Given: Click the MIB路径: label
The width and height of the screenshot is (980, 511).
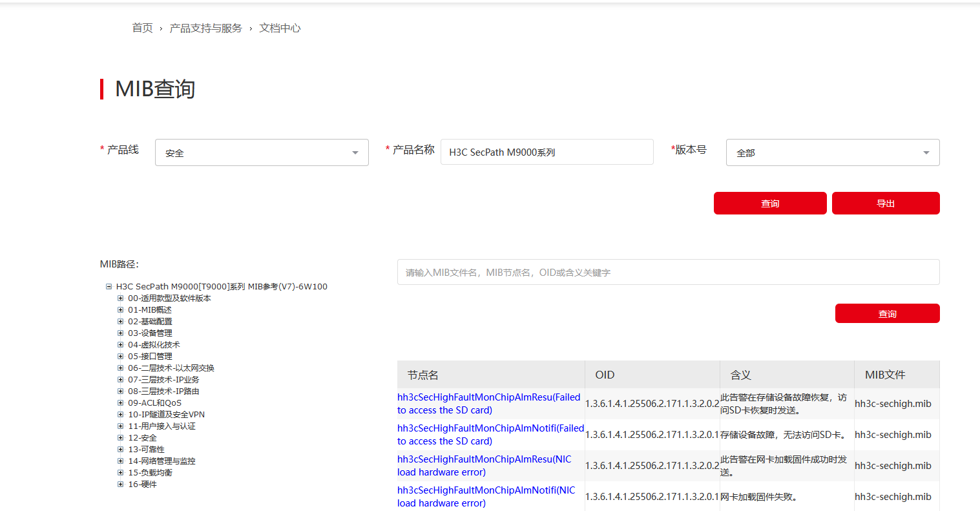Looking at the screenshot, I should (x=120, y=264).
